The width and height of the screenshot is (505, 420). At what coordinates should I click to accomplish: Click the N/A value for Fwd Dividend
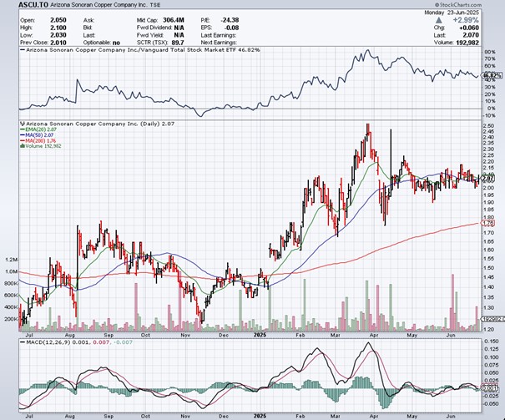[x=179, y=28]
